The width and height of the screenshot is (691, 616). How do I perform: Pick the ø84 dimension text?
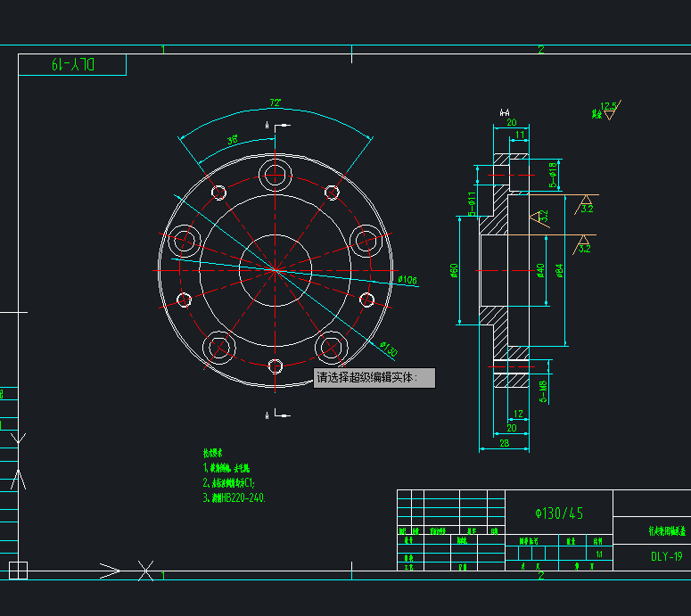[x=559, y=270]
